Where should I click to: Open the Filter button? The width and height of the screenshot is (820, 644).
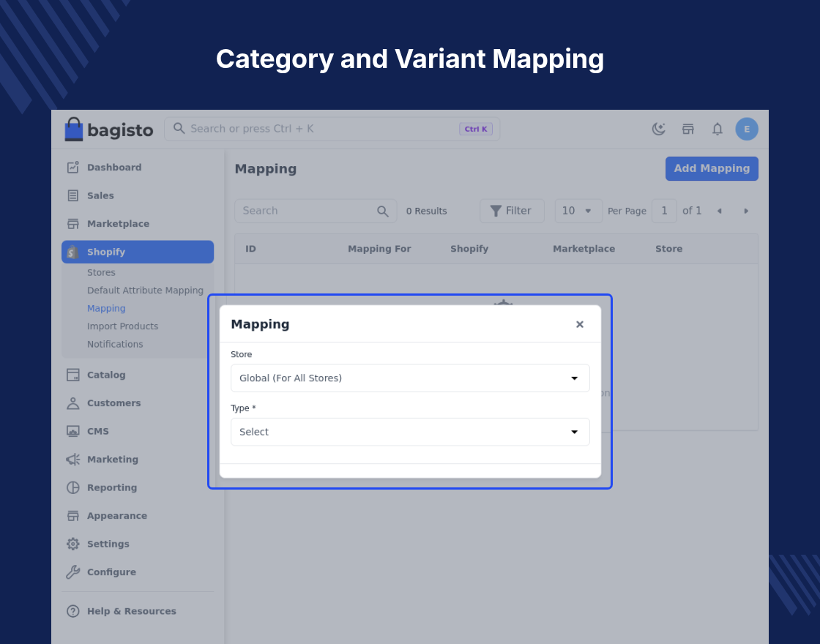512,211
